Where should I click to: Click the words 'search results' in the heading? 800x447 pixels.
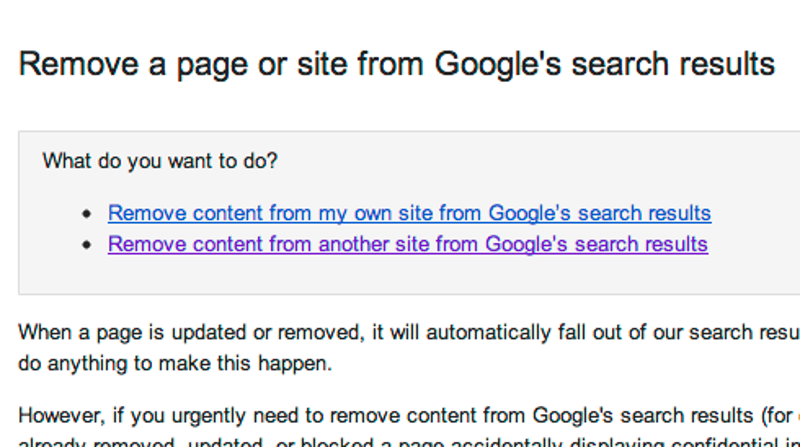tap(673, 65)
